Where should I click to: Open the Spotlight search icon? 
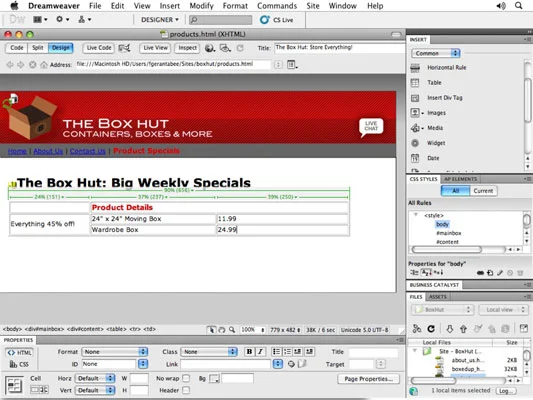[518, 6]
